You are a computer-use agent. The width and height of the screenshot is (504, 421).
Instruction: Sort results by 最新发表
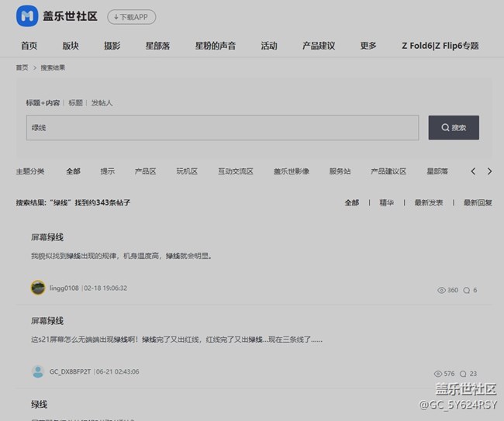click(x=429, y=202)
